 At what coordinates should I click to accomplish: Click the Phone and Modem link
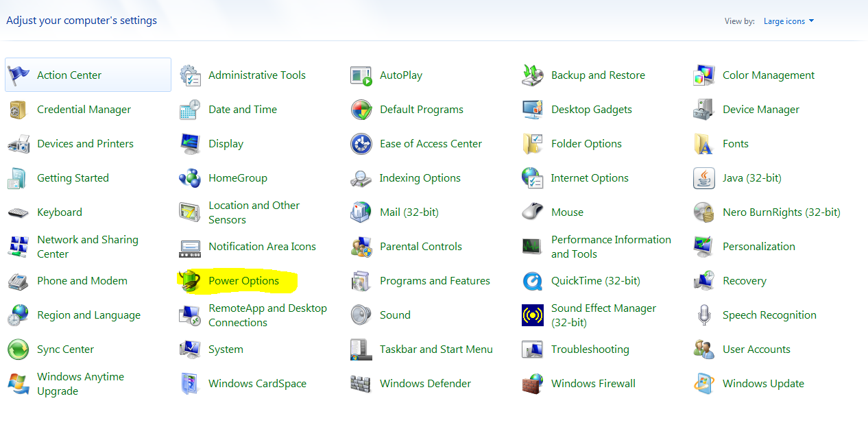click(x=82, y=281)
